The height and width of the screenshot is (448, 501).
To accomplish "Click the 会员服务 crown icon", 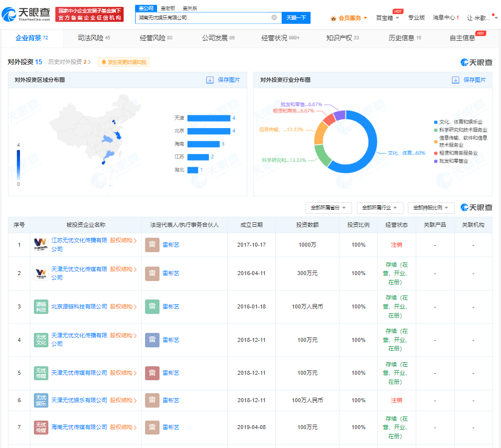I will [333, 18].
